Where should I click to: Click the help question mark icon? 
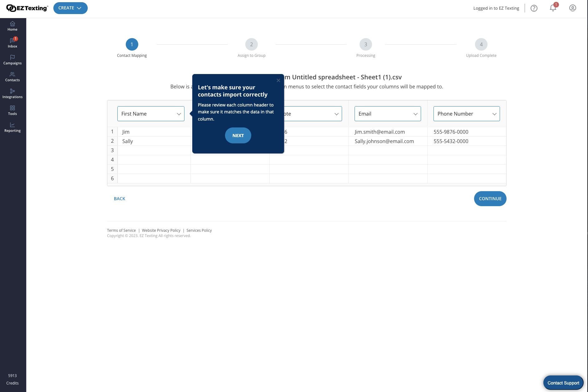[534, 8]
